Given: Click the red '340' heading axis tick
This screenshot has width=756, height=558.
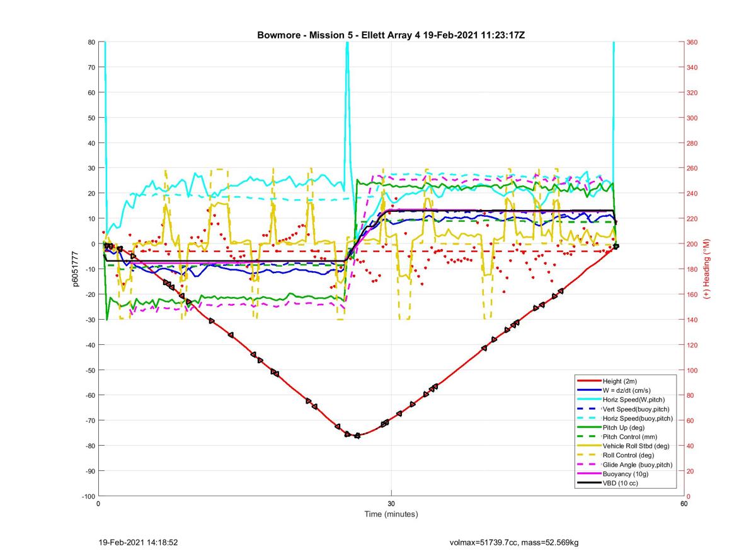Looking at the screenshot, I should click(x=693, y=67).
